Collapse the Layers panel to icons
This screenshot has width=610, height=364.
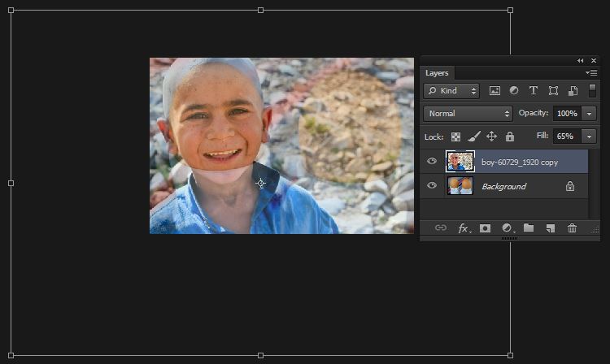581,61
